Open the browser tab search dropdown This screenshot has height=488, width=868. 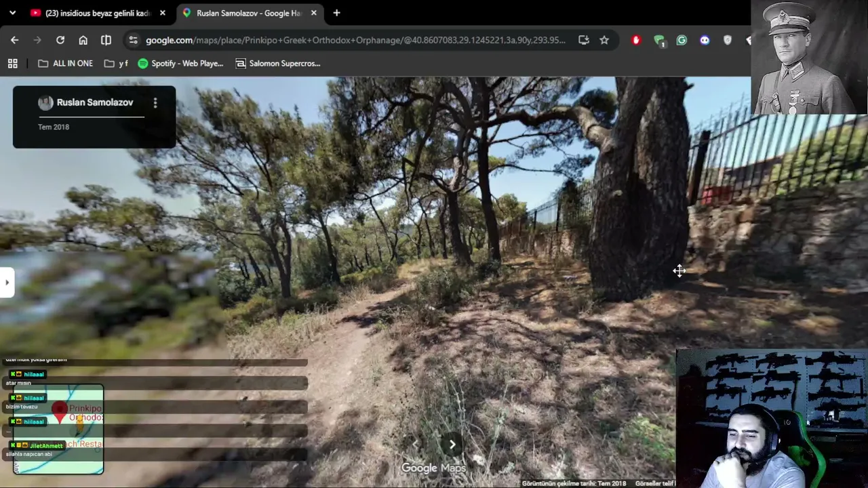(12, 13)
